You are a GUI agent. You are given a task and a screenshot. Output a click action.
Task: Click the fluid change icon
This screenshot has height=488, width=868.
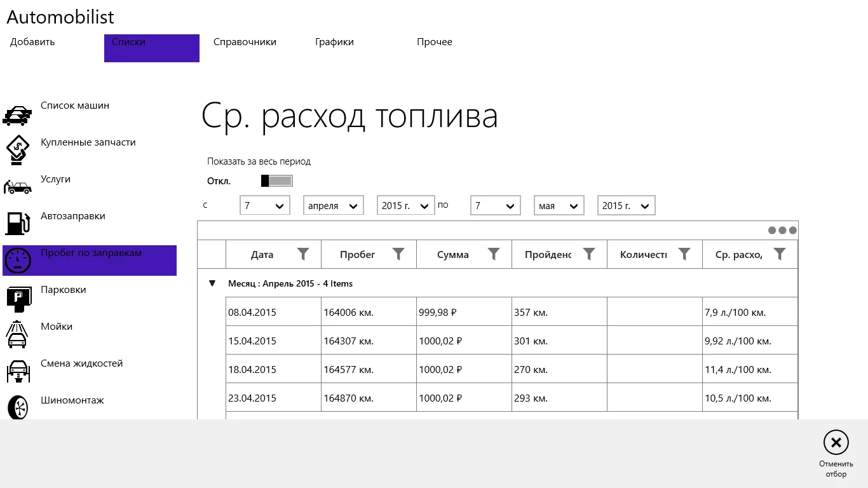(x=17, y=371)
